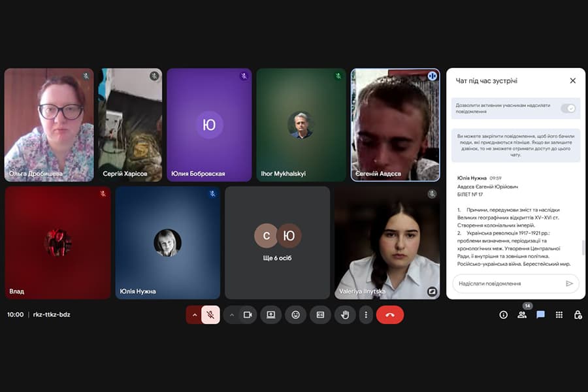Viewport: 588px width, 392px height.
Task: Click the Ю avatar on purple tile
Action: (209, 125)
